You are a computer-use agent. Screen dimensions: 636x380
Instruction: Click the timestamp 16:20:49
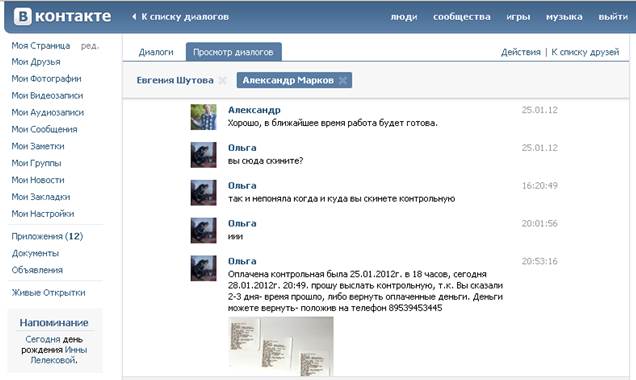(539, 186)
